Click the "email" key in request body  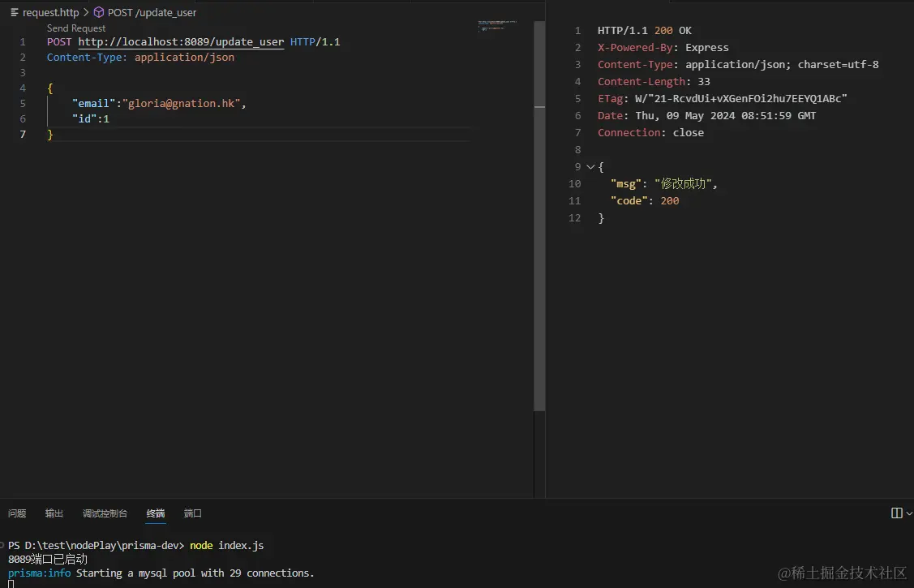coord(94,103)
